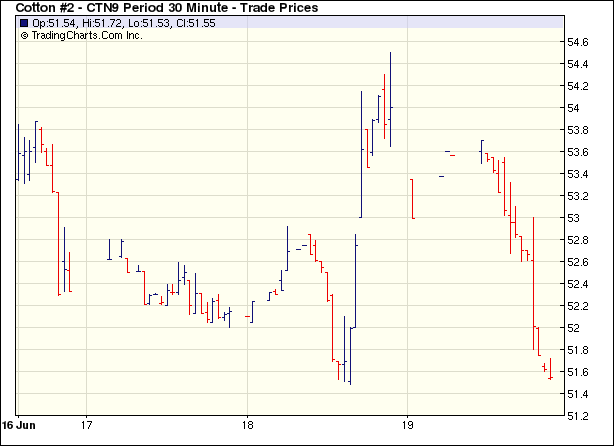Select the final red bar near 51.55
This screenshot has width=614, height=446.
[x=550, y=370]
